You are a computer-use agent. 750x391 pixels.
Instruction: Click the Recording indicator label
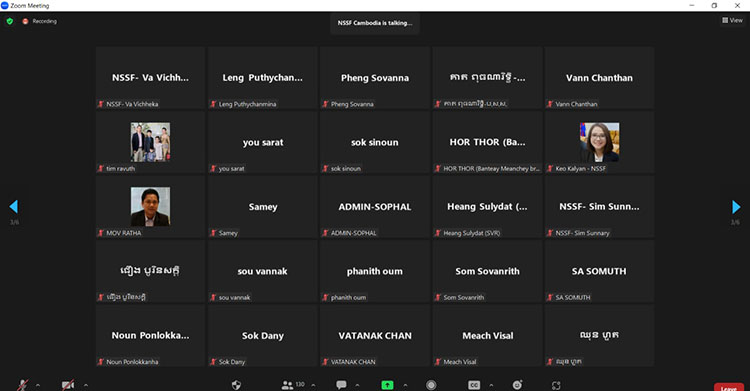(x=44, y=21)
